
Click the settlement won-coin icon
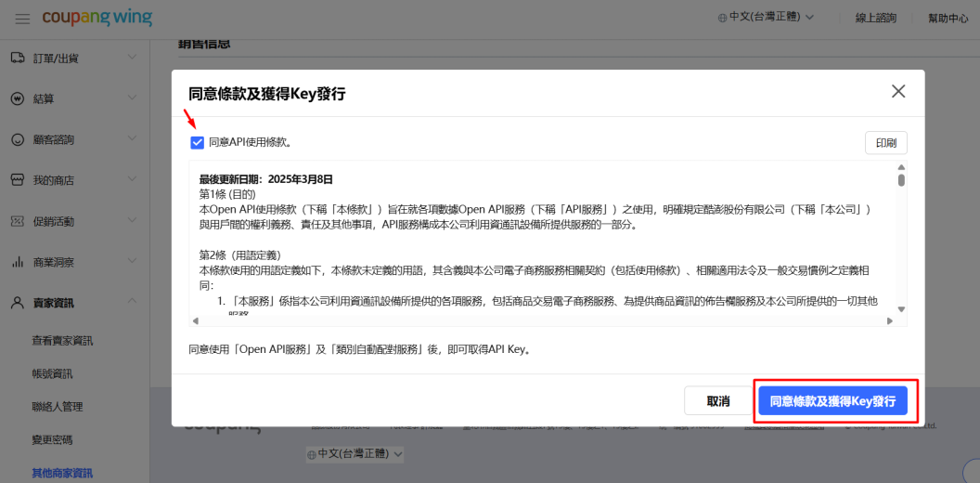click(x=18, y=99)
